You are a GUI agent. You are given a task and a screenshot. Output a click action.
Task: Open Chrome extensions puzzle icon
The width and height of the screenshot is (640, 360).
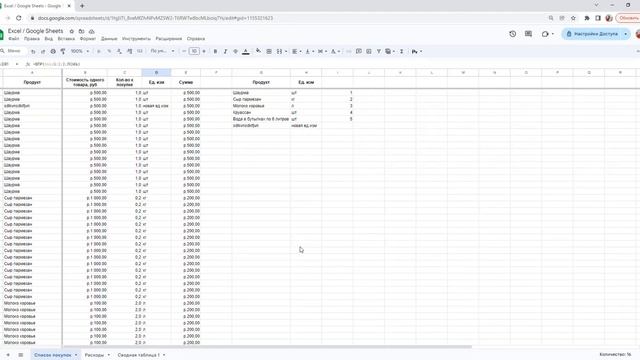[x=587, y=18]
